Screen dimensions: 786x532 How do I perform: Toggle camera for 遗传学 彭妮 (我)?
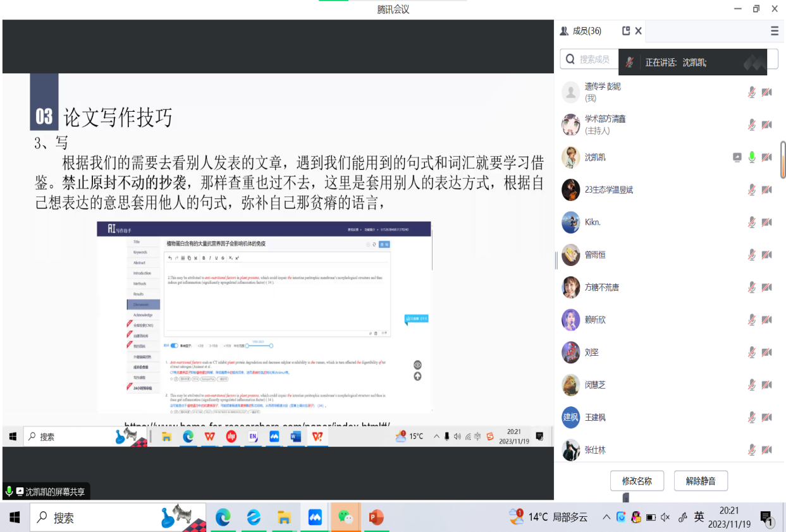tap(766, 92)
